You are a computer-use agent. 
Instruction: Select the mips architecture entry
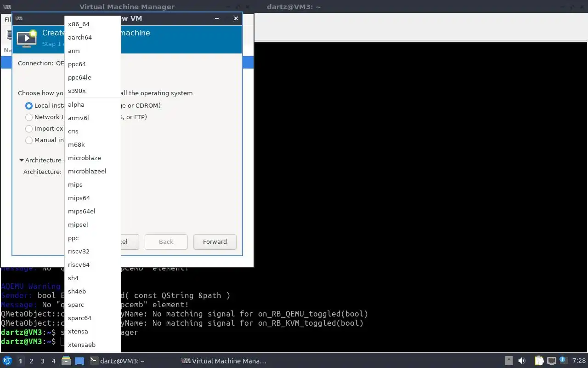point(93,184)
